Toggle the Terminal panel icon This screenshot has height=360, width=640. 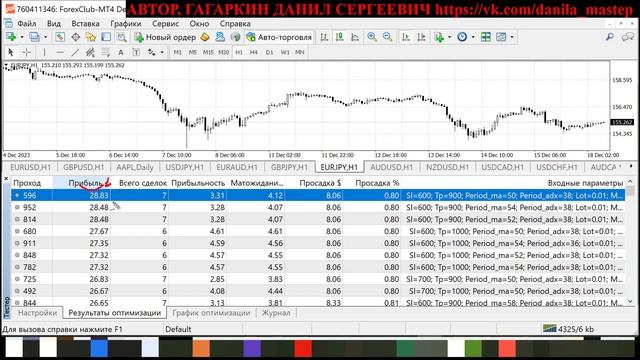[x=106, y=37]
